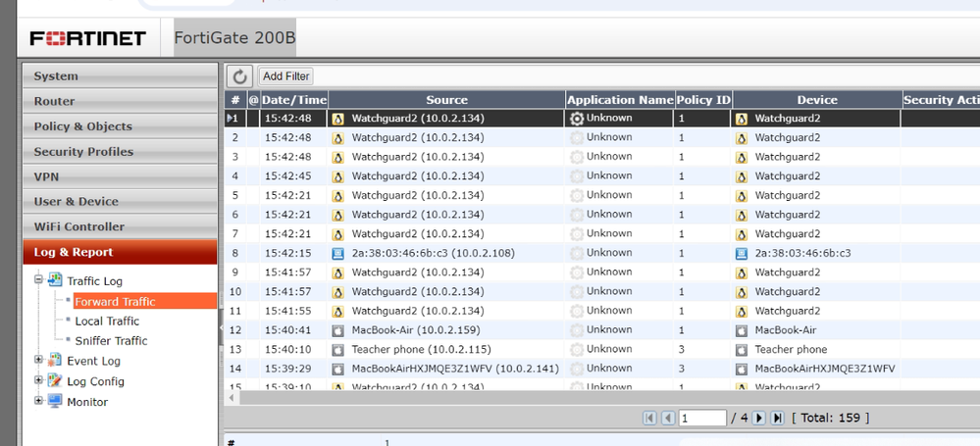Collapse the Traffic Log tree node
Image resolution: width=980 pixels, height=446 pixels.
click(39, 279)
